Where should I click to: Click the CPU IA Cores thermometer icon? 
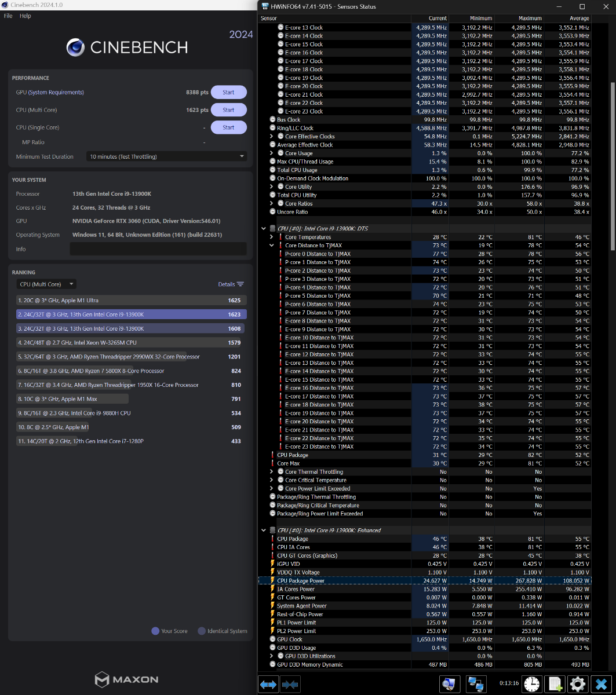tap(272, 547)
